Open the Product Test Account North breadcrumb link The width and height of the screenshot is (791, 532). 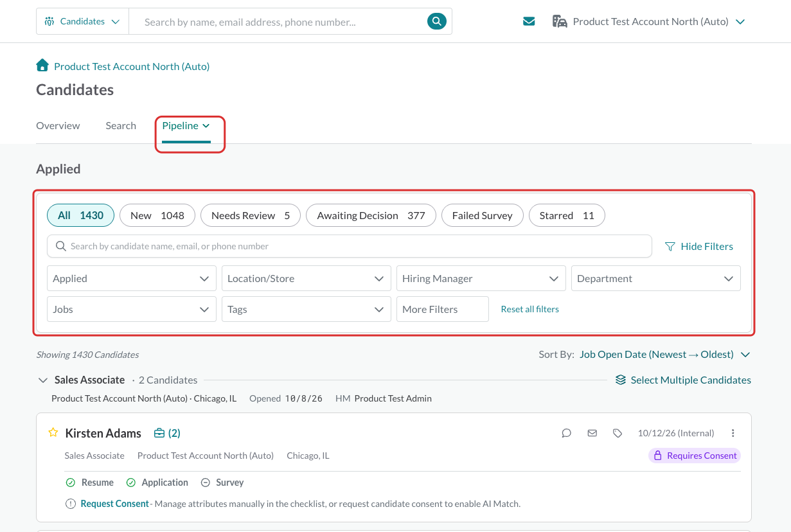point(132,66)
